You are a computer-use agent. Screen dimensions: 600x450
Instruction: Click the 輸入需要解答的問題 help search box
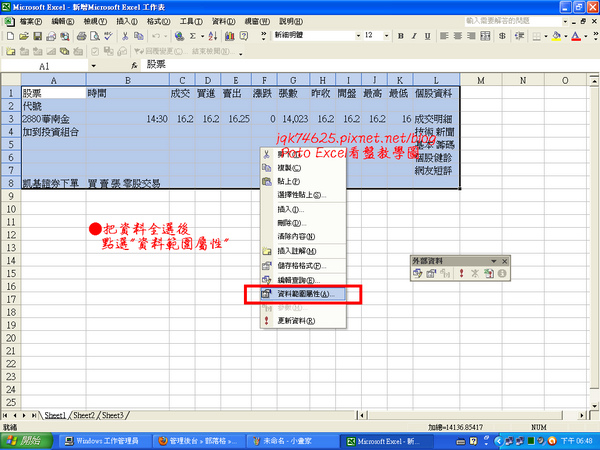pos(513,21)
